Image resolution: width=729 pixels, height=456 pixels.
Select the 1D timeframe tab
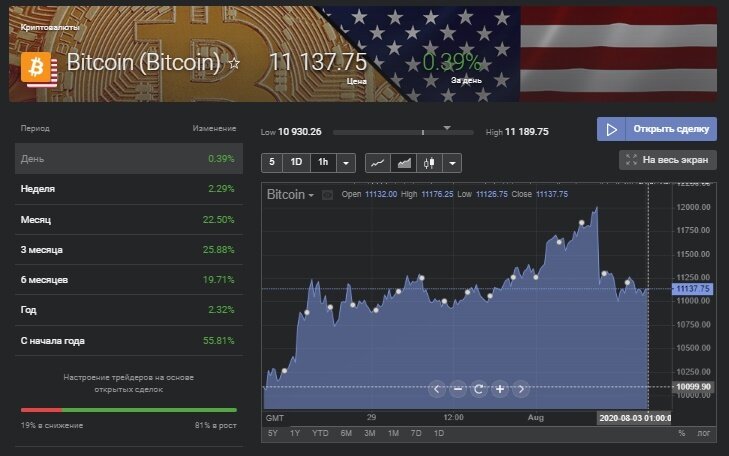click(x=296, y=163)
